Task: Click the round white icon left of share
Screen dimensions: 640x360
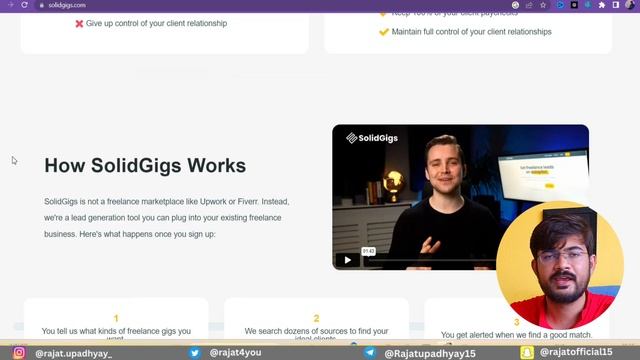Action: click(x=516, y=5)
